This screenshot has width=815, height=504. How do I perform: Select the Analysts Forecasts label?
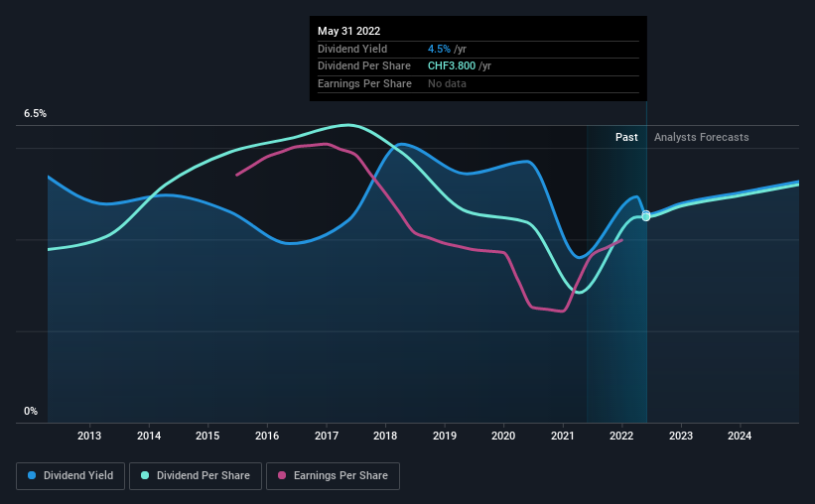pos(701,137)
